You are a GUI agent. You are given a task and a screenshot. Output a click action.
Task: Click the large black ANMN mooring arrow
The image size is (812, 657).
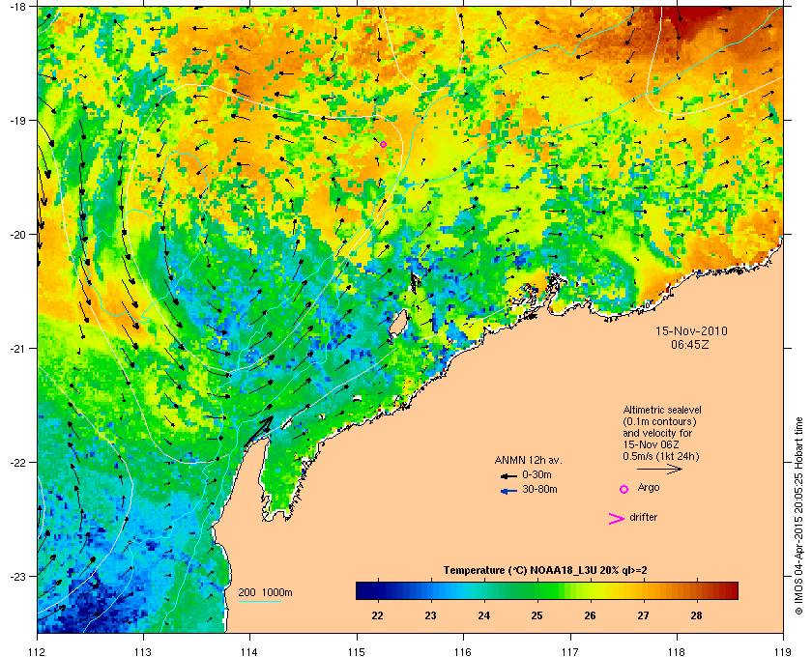258,431
